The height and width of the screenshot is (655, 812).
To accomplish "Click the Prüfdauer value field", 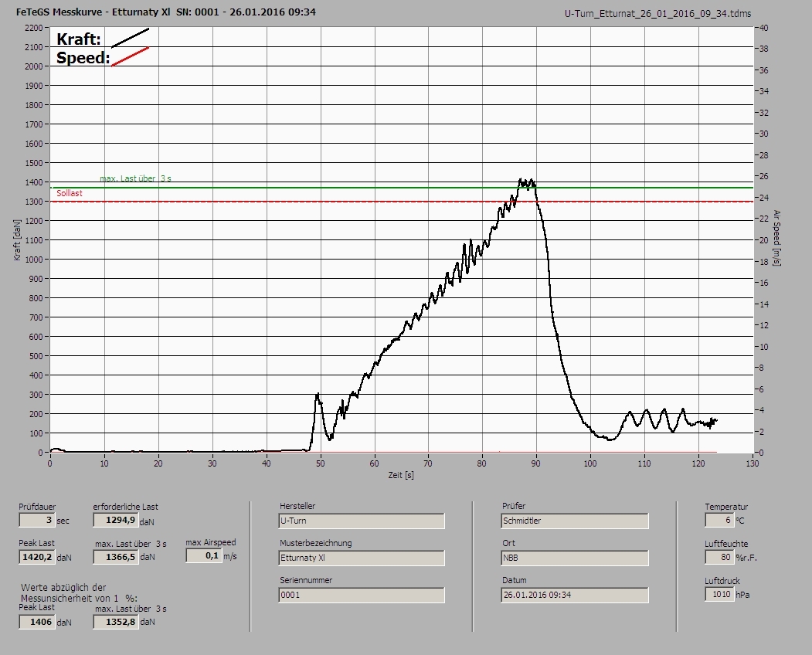I will [x=37, y=520].
